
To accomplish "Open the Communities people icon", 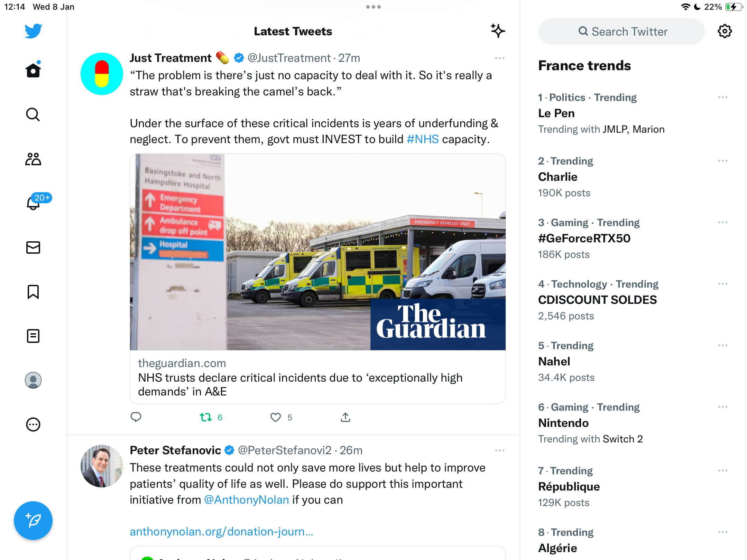I will pyautogui.click(x=33, y=159).
